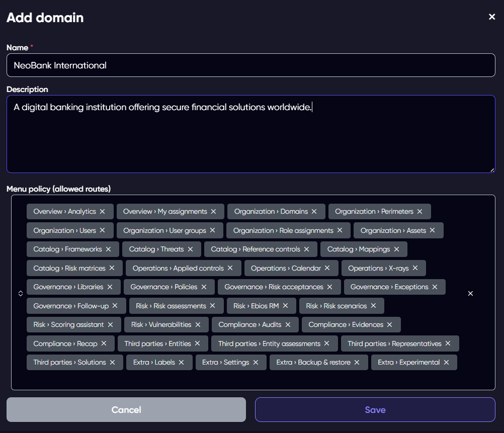
Task: Remove the Extra › Experimental tag
Action: 447,362
